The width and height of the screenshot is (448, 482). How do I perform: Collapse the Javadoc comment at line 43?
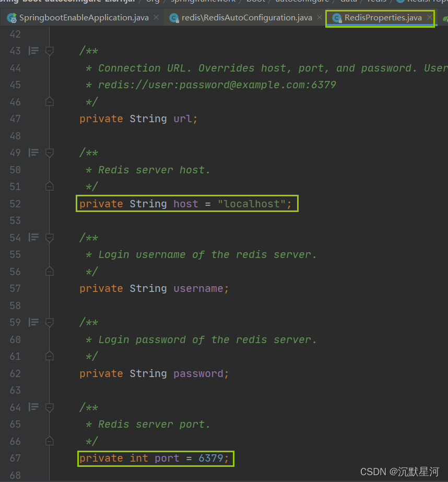tap(50, 51)
